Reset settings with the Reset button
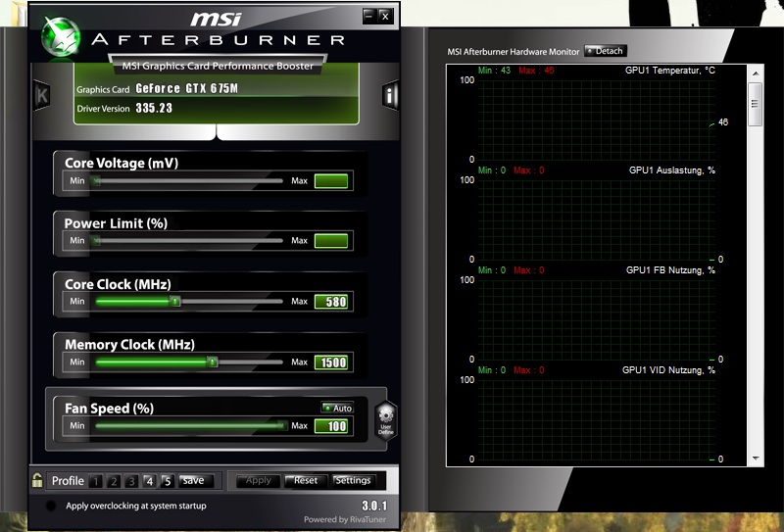Viewport: 784px width, 532px height. click(x=306, y=480)
